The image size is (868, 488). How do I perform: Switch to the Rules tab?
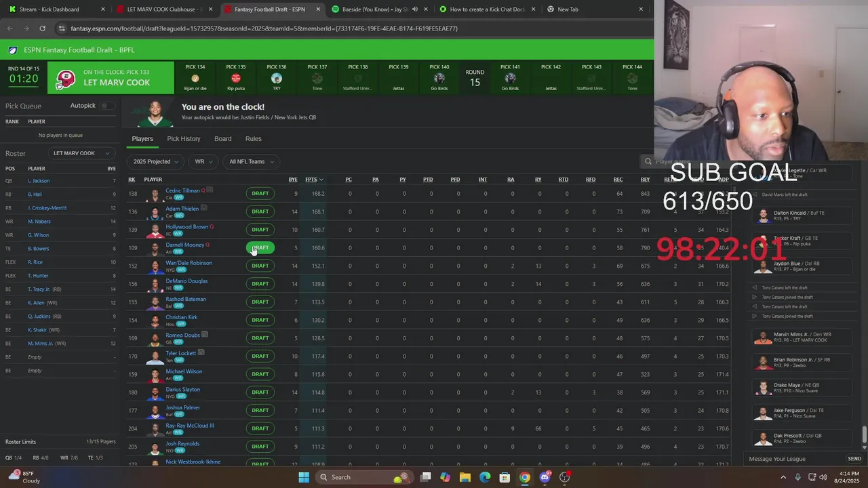pyautogui.click(x=254, y=139)
